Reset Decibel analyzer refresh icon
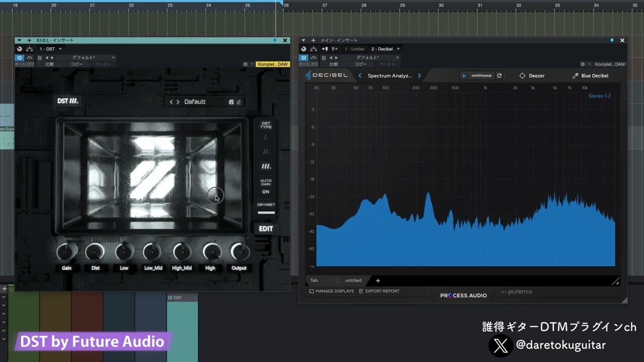Image resolution: width=644 pixels, height=362 pixels. click(499, 75)
